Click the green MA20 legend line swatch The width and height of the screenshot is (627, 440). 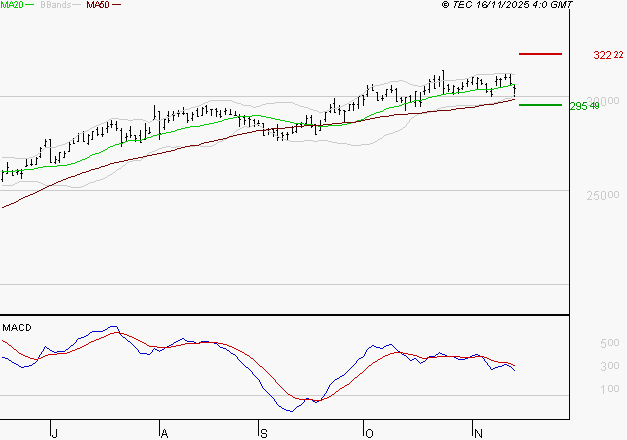[31, 6]
